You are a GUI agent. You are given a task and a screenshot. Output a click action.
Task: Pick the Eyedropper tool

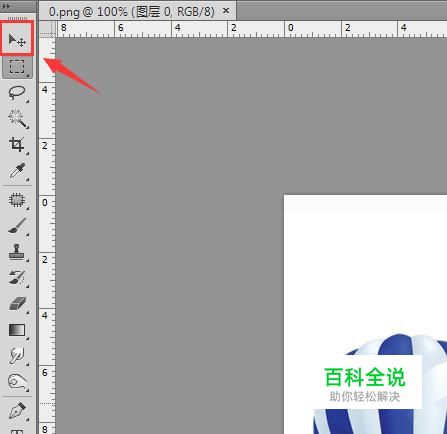tap(17, 171)
